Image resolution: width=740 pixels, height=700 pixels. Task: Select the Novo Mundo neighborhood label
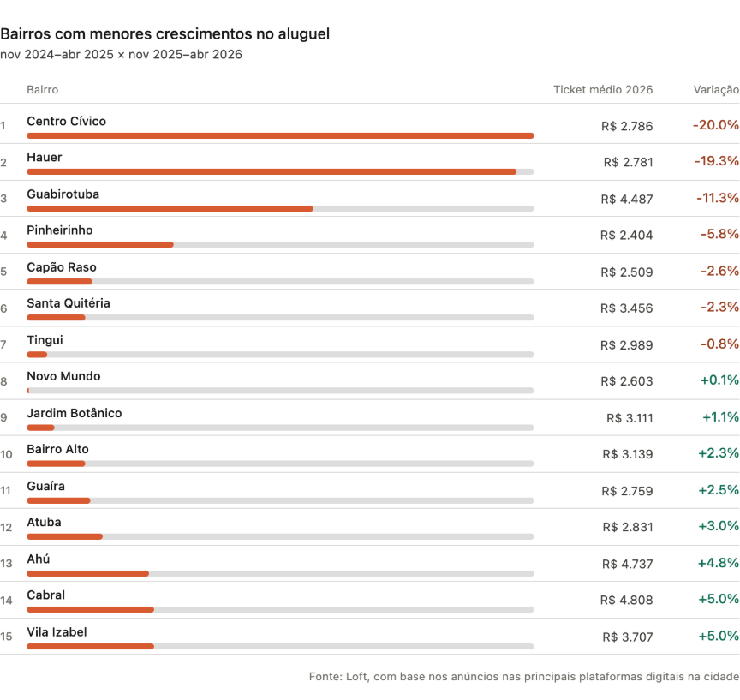[63, 376]
